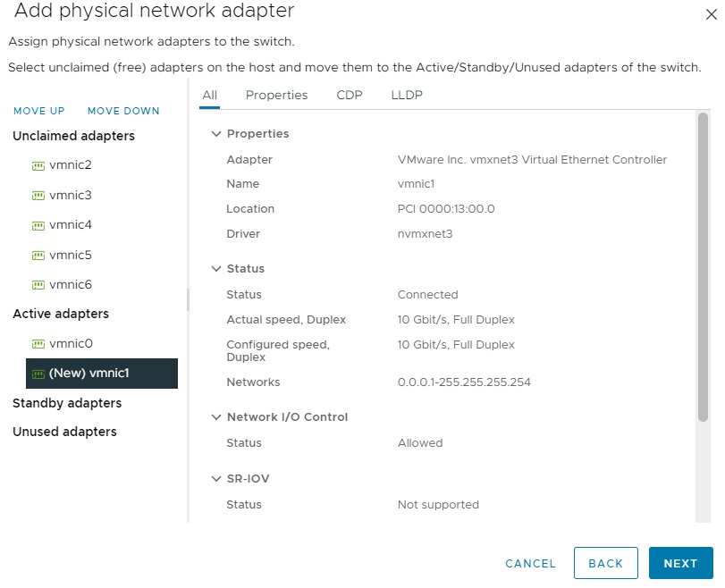The height and width of the screenshot is (588, 725).
Task: Go BACK to the previous step
Action: (x=605, y=564)
